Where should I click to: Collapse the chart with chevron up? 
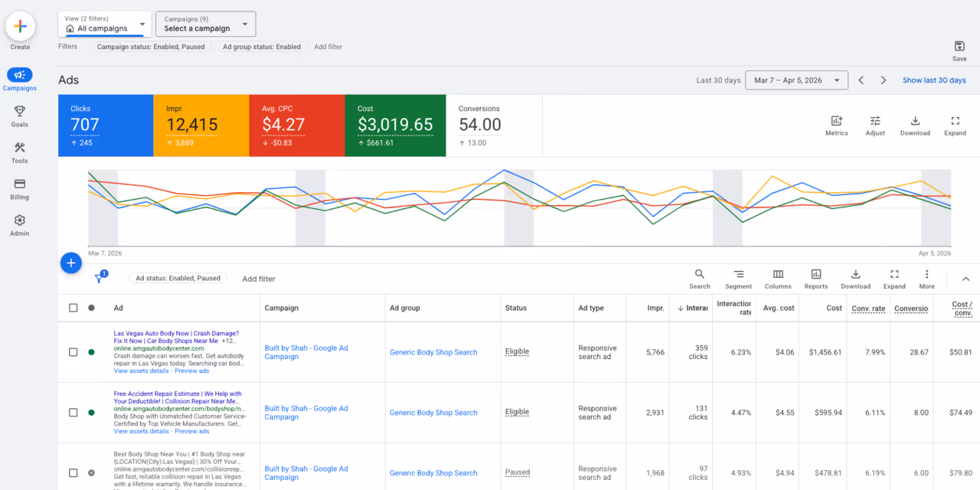click(965, 279)
